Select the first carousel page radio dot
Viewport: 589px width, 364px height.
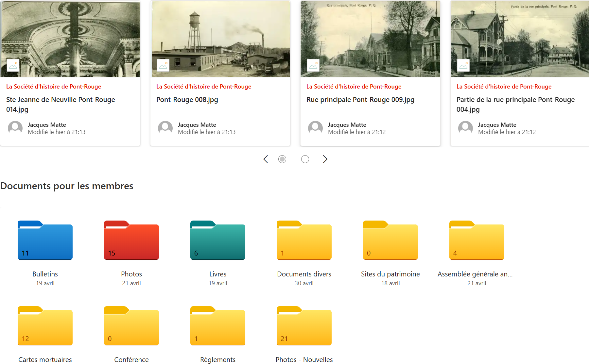[282, 159]
